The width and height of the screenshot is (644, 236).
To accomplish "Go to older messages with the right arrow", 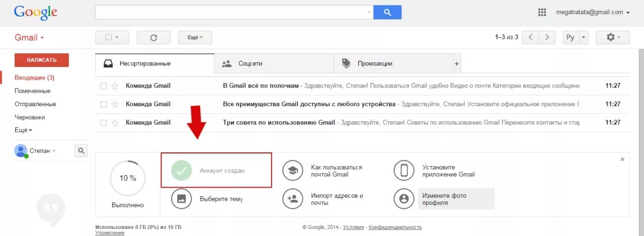I will (x=547, y=37).
